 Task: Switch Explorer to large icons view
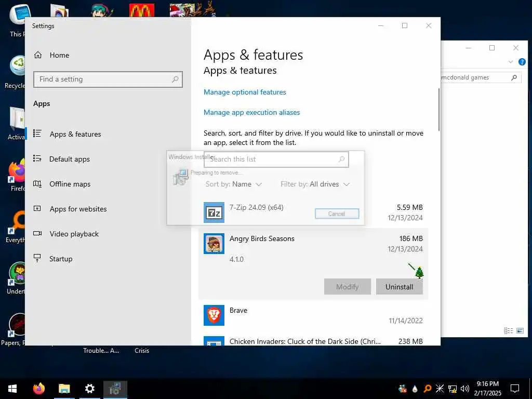pyautogui.click(x=520, y=330)
